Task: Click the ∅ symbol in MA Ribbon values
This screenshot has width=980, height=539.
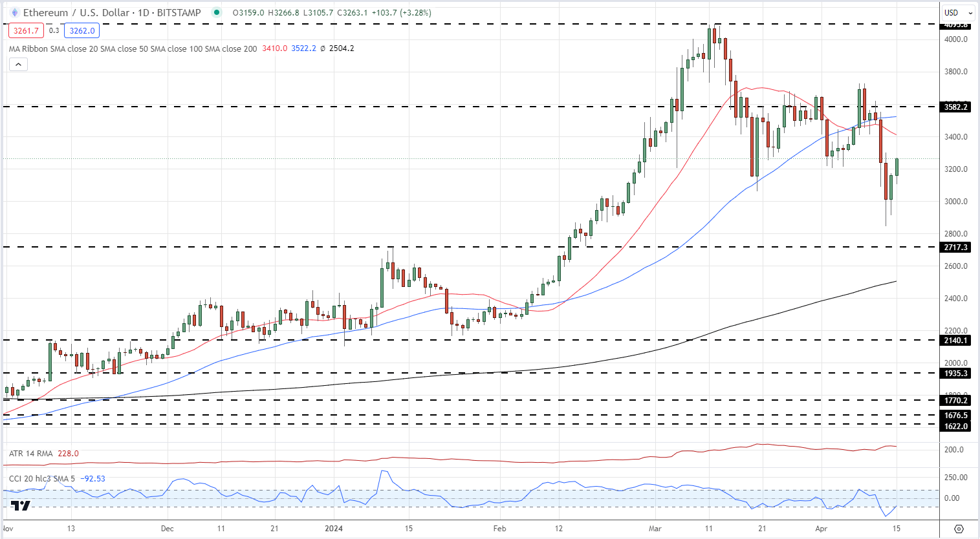Action: click(x=323, y=48)
